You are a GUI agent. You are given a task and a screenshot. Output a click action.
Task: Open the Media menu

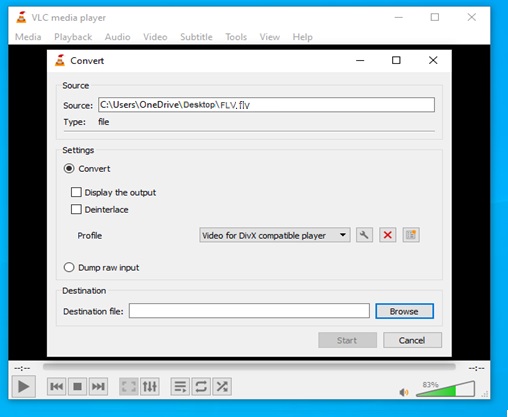pyautogui.click(x=28, y=37)
